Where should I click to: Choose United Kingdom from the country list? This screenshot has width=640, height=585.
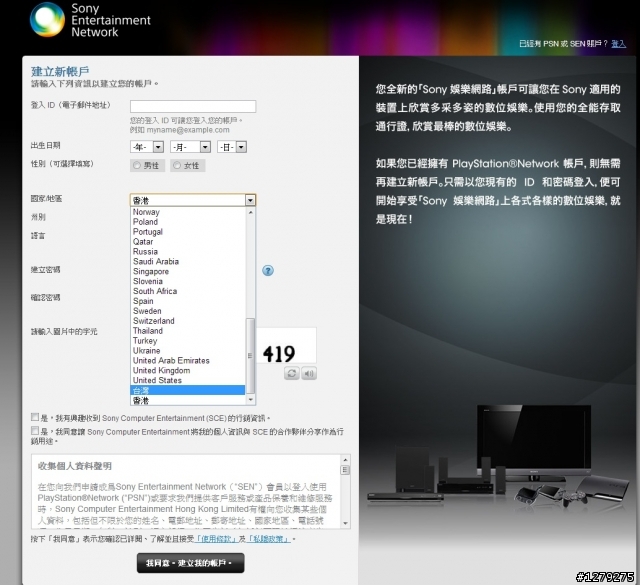(188, 371)
